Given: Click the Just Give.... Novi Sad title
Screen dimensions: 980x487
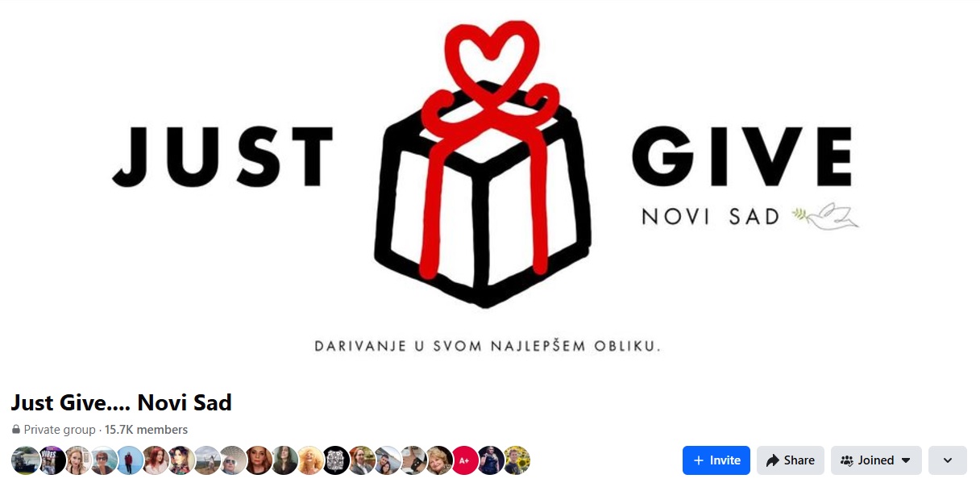Looking at the screenshot, I should 122,402.
